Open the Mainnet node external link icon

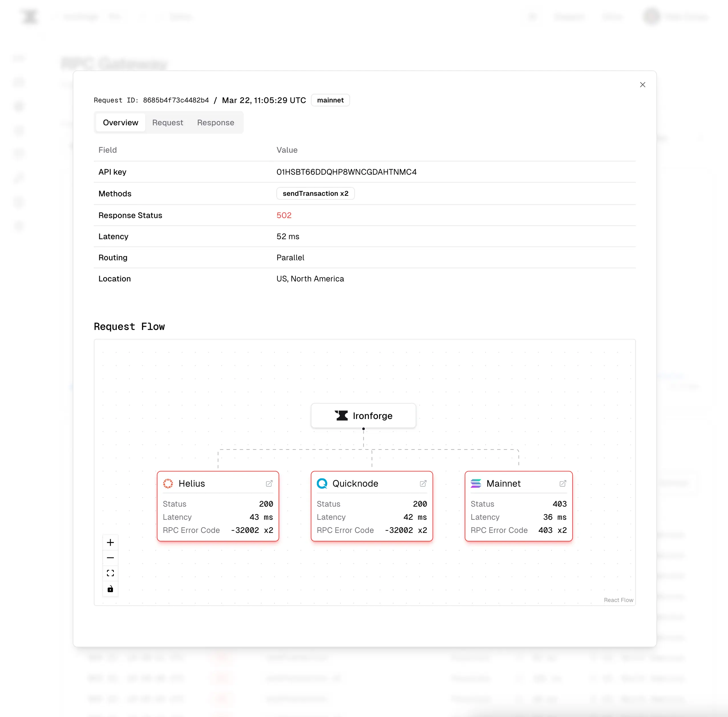click(x=563, y=484)
